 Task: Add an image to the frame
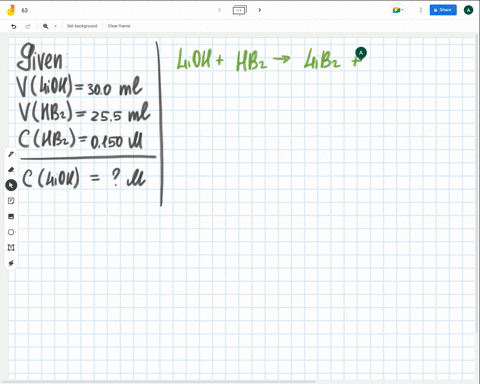(x=11, y=216)
